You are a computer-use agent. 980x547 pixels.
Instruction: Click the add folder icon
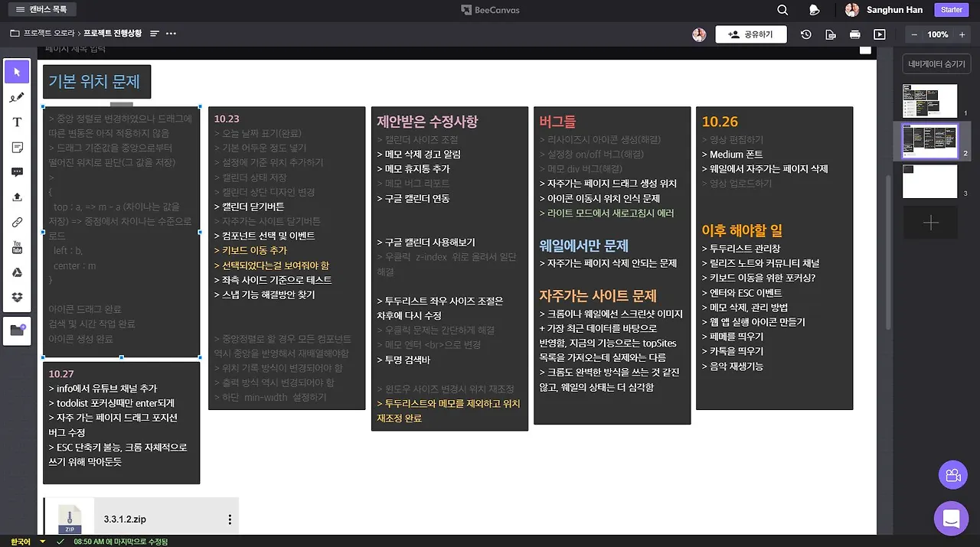(17, 330)
